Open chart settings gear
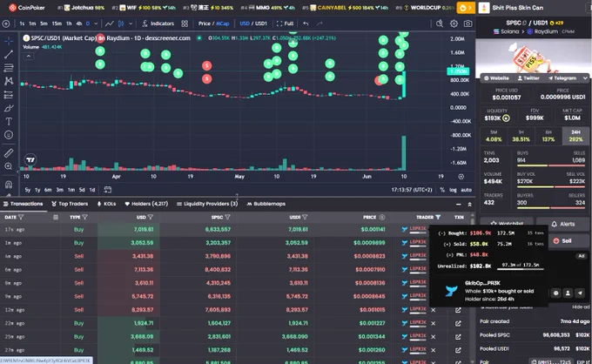 click(454, 24)
